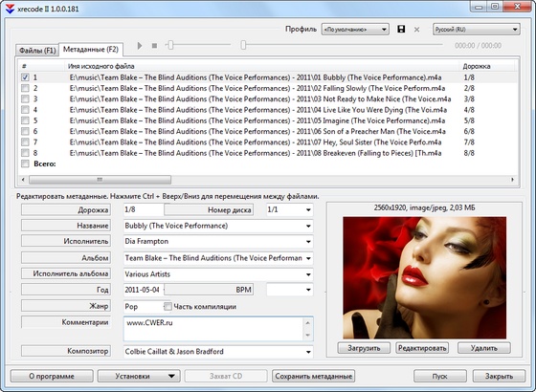Click the Сохранить метаданные button
The height and width of the screenshot is (392, 536).
(x=314, y=377)
